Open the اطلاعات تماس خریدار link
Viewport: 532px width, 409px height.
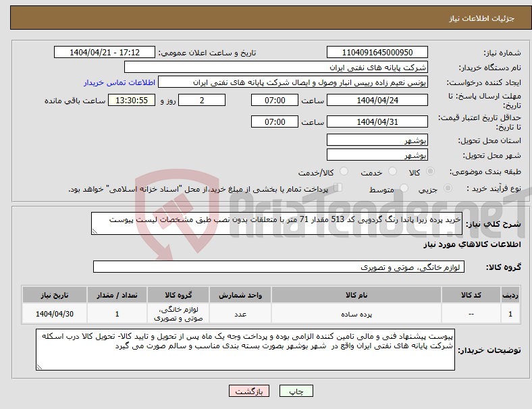pyautogui.click(x=119, y=82)
